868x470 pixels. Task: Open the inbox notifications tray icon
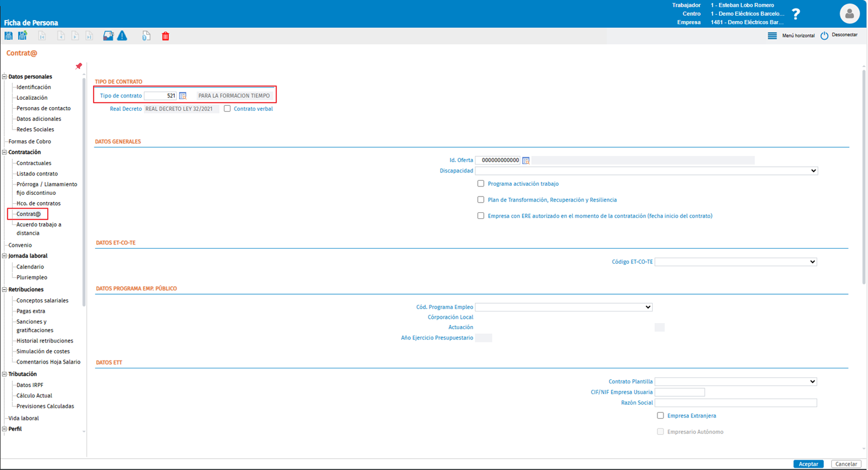click(108, 36)
